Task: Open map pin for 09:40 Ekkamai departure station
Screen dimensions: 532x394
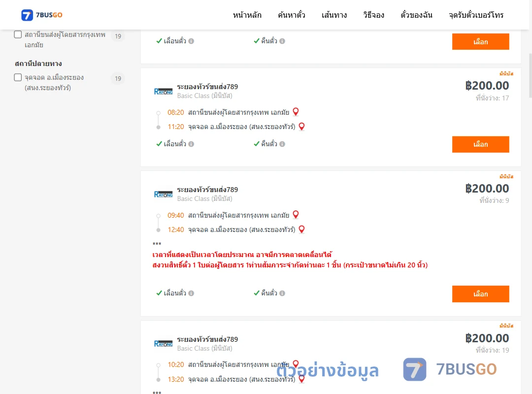Action: pos(296,214)
